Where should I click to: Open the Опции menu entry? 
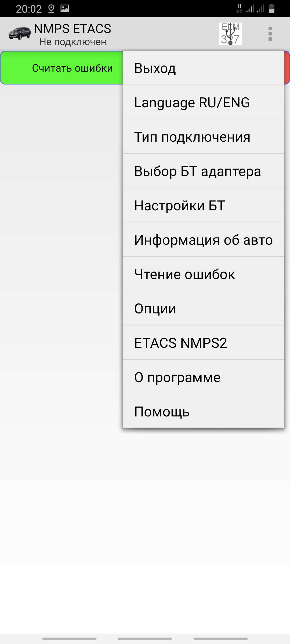point(203,309)
